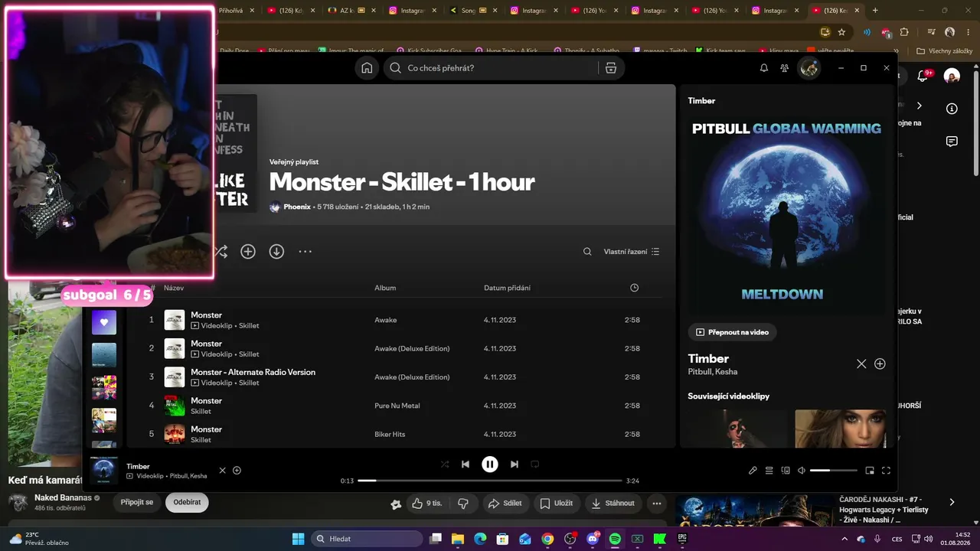Screen dimensions: 980x551
Task: Show hidden system tray icons
Action: 846,539
